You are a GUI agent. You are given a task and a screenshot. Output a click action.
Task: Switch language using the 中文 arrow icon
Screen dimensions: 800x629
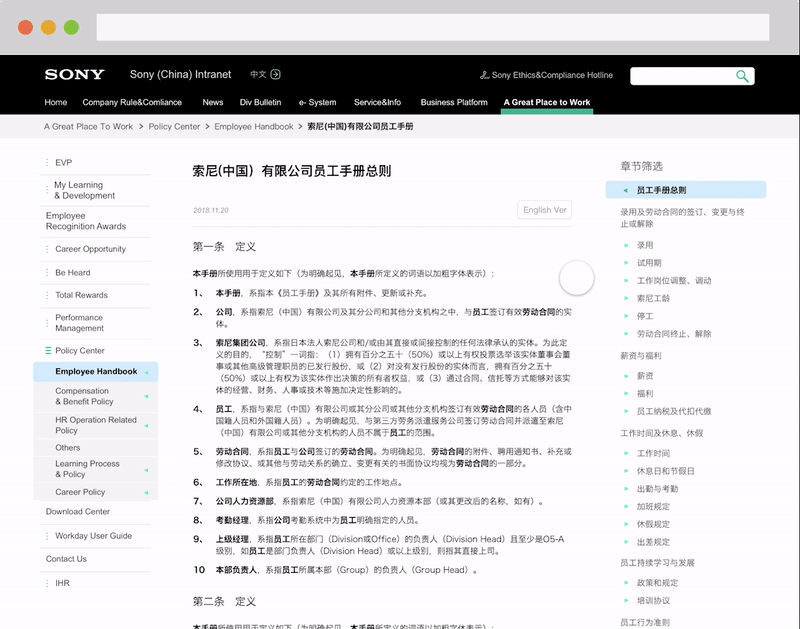click(x=276, y=74)
